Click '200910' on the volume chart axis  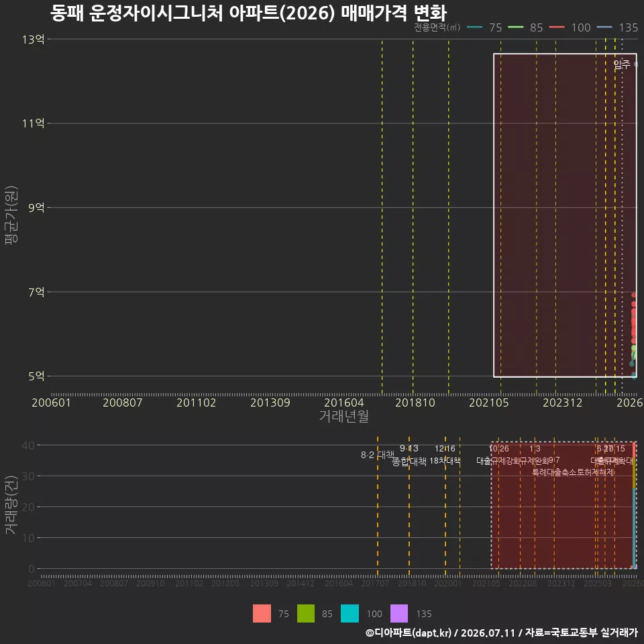[150, 583]
